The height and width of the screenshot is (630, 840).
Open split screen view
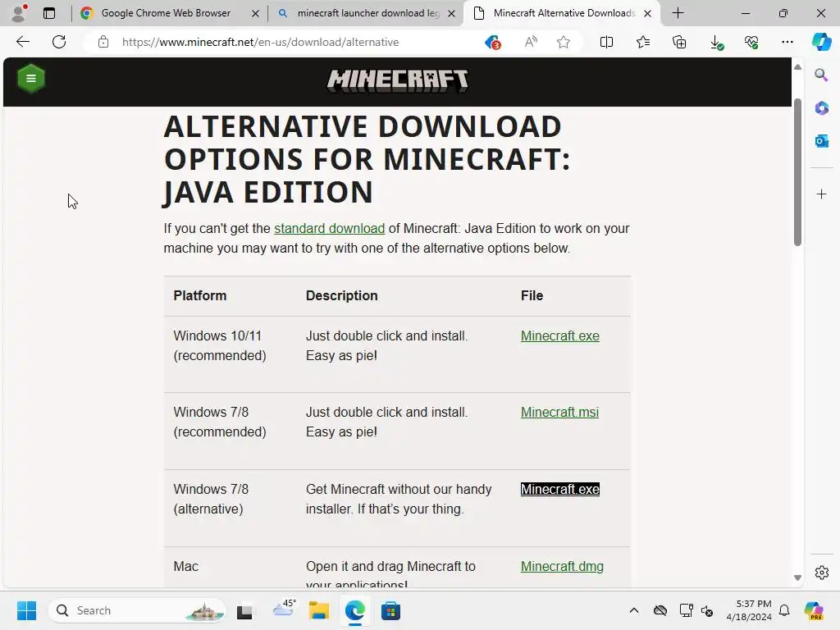click(x=606, y=42)
